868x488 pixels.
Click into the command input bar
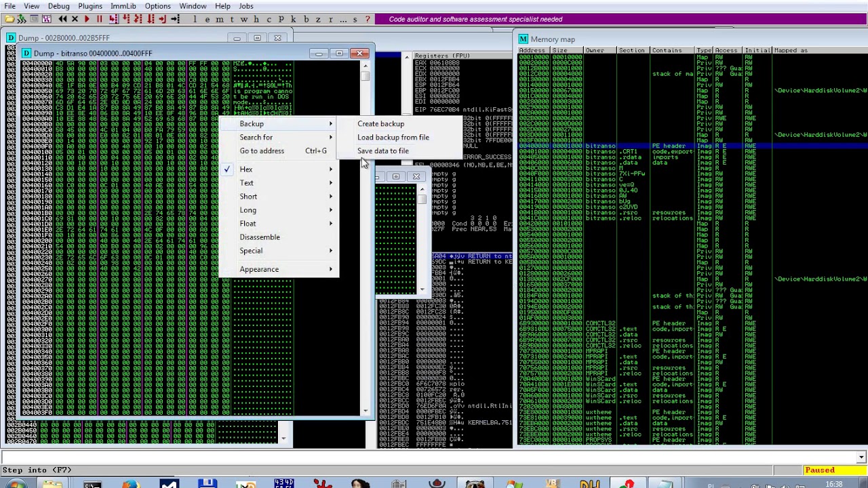click(x=427, y=457)
